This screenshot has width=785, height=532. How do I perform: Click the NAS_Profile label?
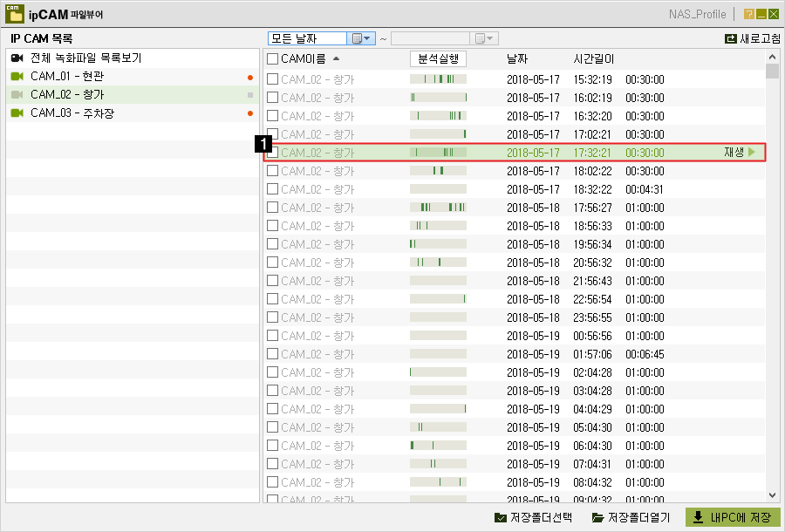[x=698, y=15]
